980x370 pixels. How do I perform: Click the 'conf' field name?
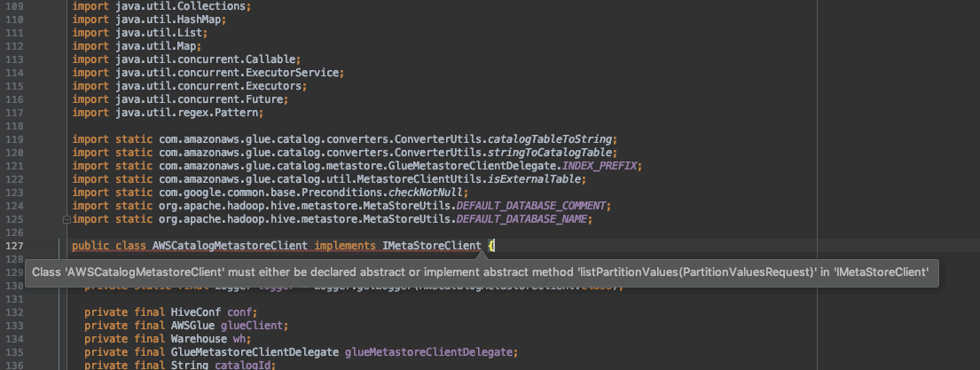(x=239, y=311)
